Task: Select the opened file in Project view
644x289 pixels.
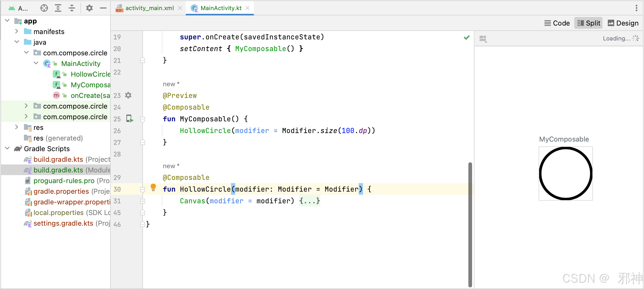Action: [44, 8]
